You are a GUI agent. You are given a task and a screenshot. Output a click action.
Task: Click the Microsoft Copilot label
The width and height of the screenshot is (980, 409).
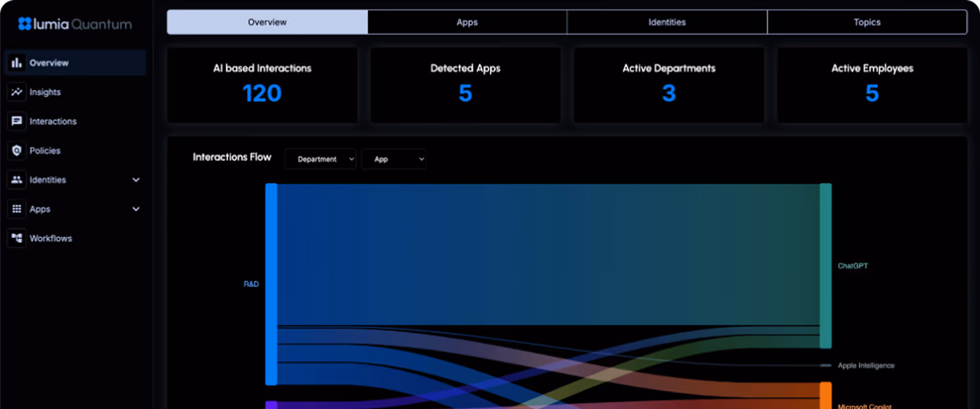[865, 406]
